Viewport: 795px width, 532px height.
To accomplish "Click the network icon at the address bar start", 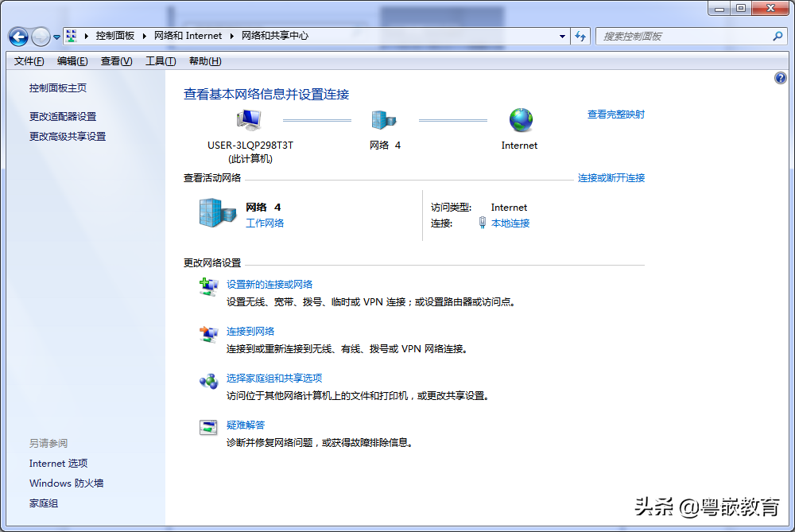I will click(x=71, y=36).
